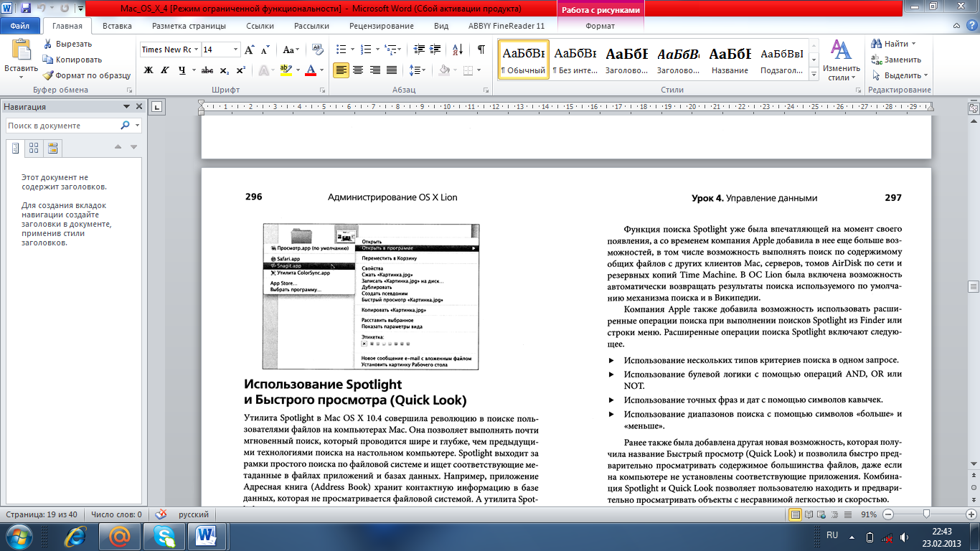Apply the Название style

[730, 59]
